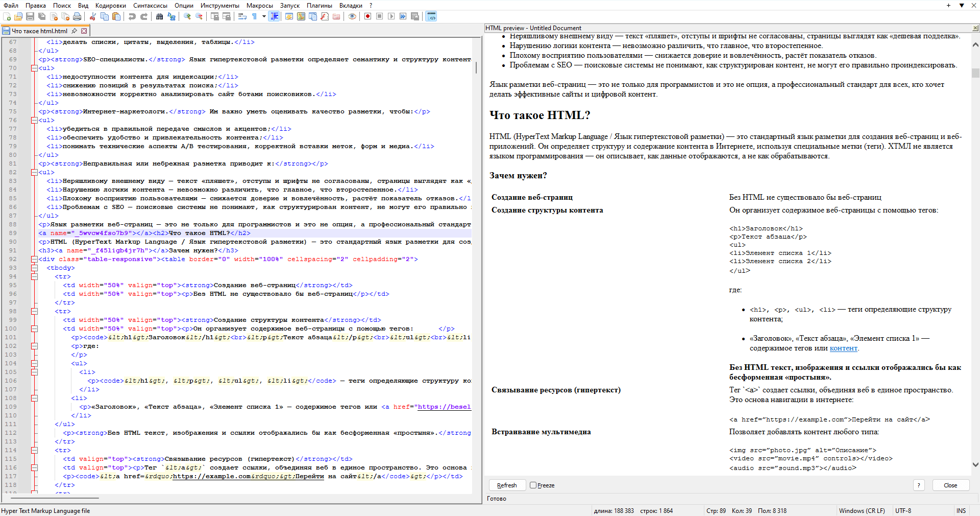
Task: Click the editor vertical scrollbar thumb
Action: (477, 67)
